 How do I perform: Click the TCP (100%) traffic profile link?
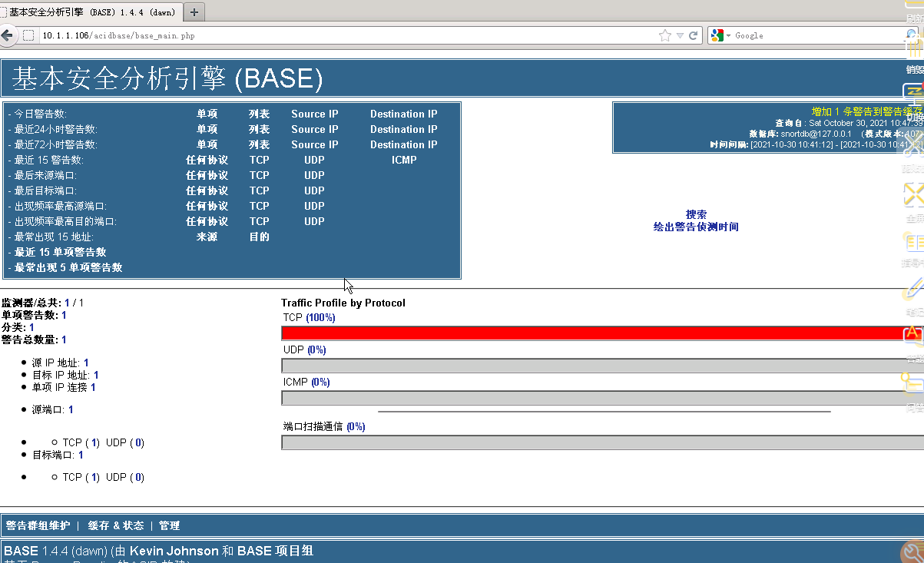320,317
